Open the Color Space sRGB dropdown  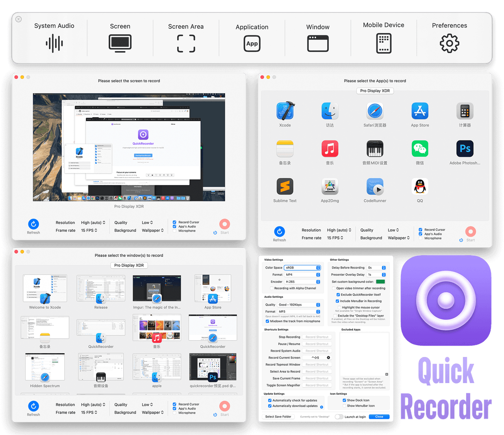pyautogui.click(x=302, y=267)
